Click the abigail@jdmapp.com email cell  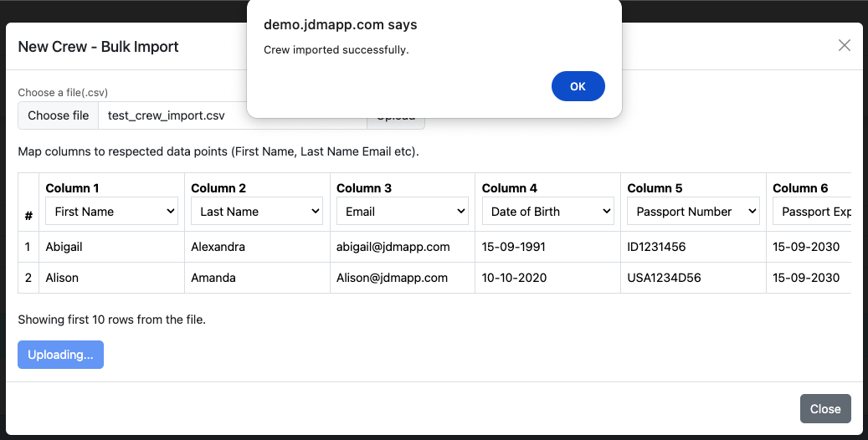(393, 247)
